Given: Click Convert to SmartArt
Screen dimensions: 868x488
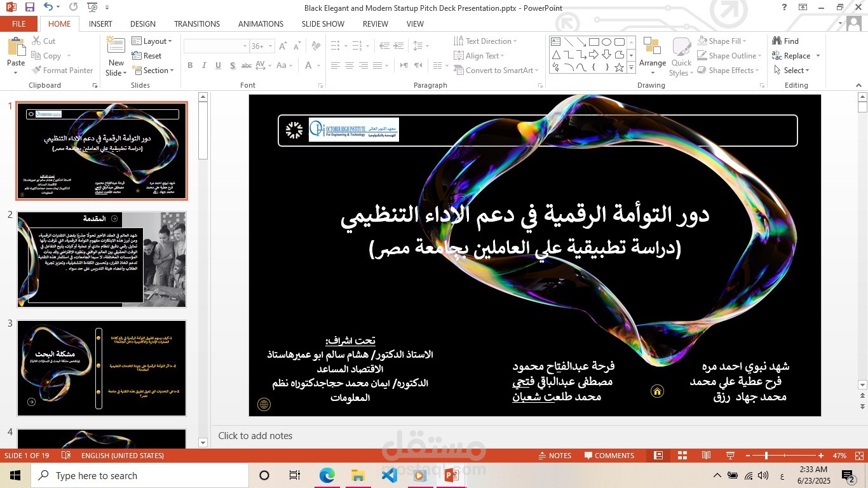Looking at the screenshot, I should pos(496,70).
